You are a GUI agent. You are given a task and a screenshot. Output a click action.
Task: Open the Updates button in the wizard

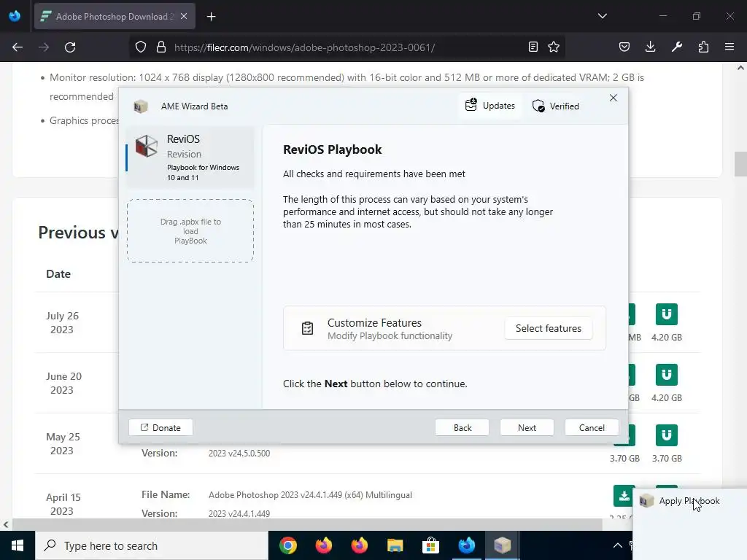pos(490,105)
